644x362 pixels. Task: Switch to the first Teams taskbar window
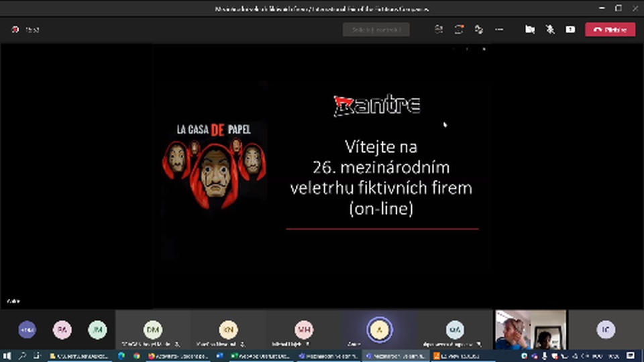click(x=328, y=356)
